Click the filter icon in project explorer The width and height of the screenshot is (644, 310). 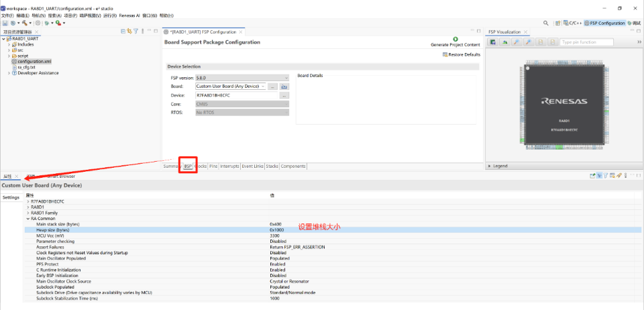(135, 32)
